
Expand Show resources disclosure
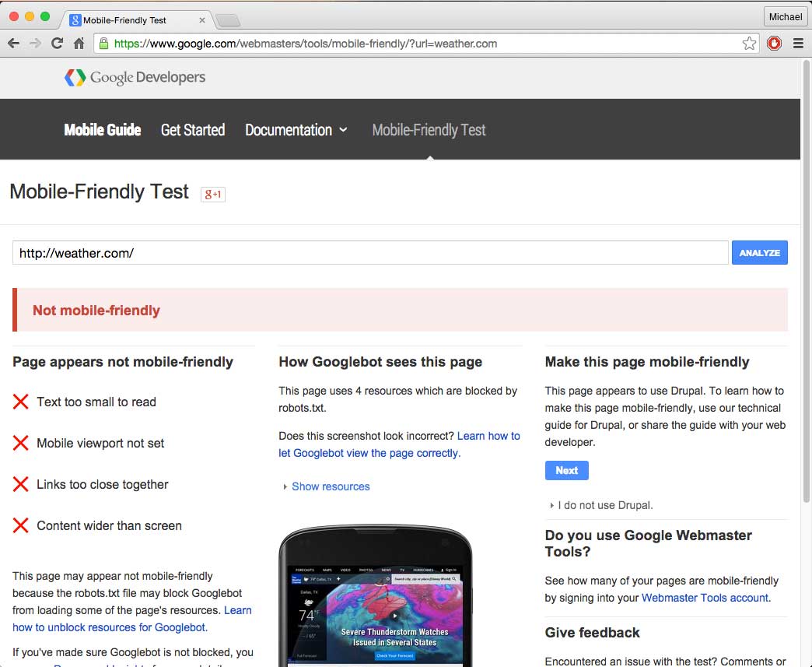(x=326, y=486)
